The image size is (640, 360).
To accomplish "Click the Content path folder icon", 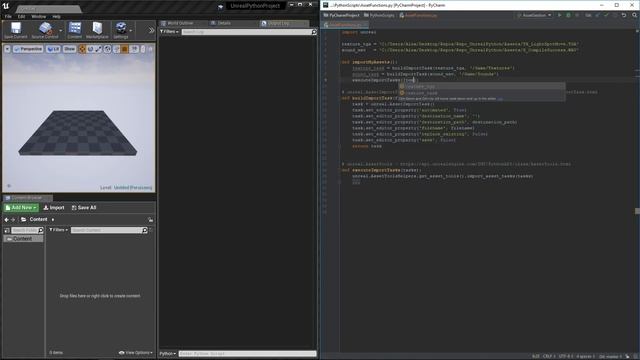I will (24, 220).
